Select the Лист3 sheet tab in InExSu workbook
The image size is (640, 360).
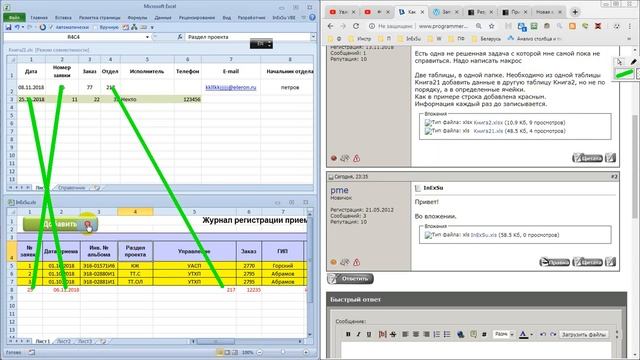(x=84, y=341)
